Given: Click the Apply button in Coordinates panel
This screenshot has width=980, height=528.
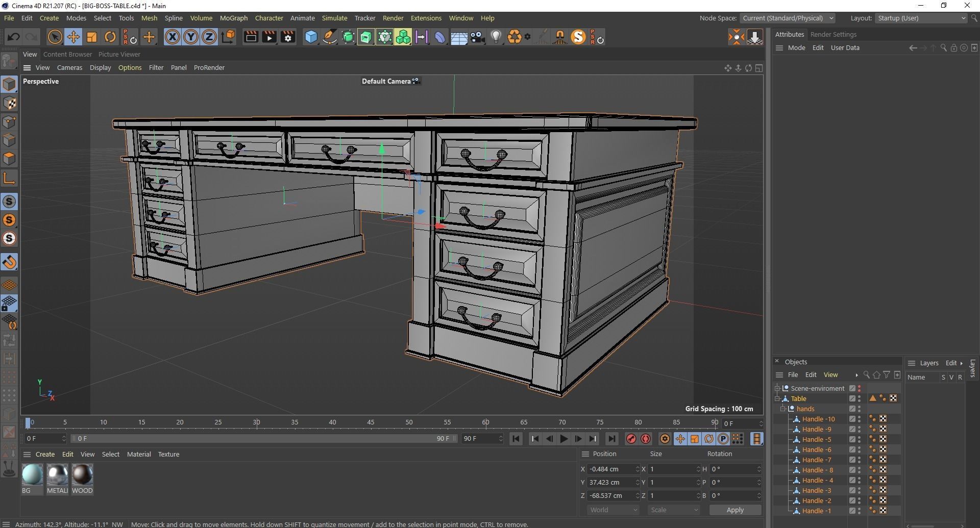Looking at the screenshot, I should 734,509.
